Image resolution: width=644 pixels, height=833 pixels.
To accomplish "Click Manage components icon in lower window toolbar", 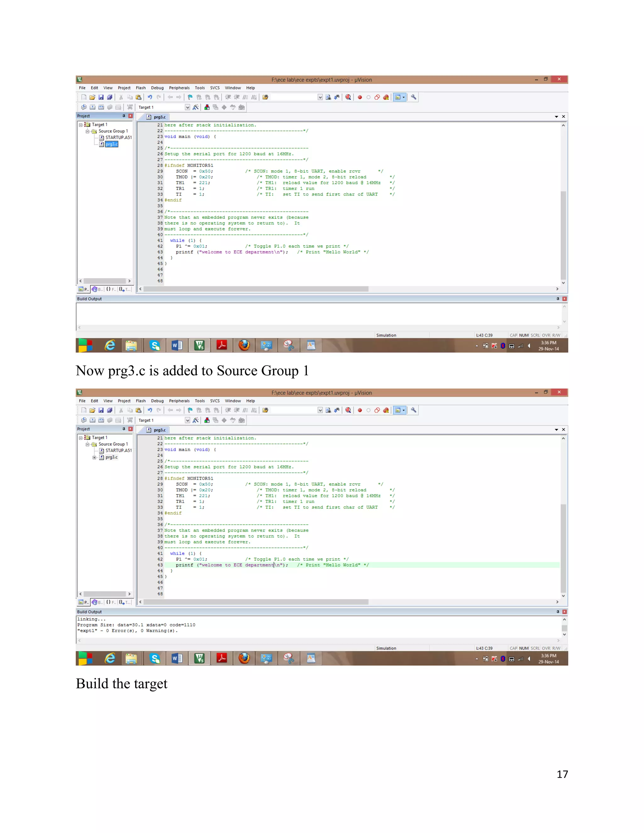I will [x=207, y=420].
